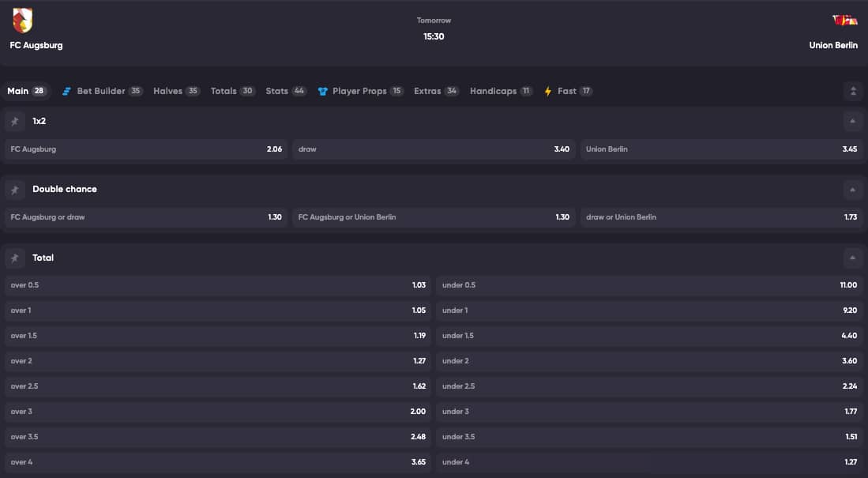
Task: Collapse the Total market section
Action: [x=852, y=258]
